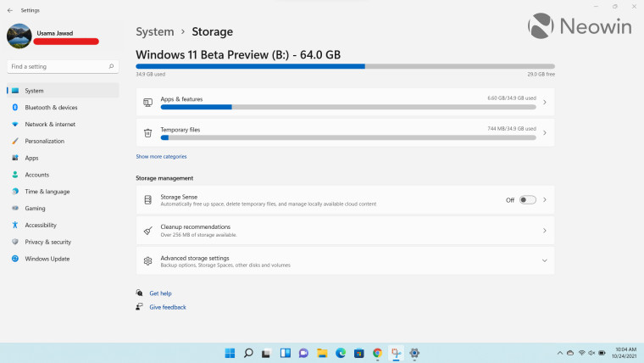The width and height of the screenshot is (644, 363).
Task: Open Teams Chat from taskbar
Action: (303, 353)
